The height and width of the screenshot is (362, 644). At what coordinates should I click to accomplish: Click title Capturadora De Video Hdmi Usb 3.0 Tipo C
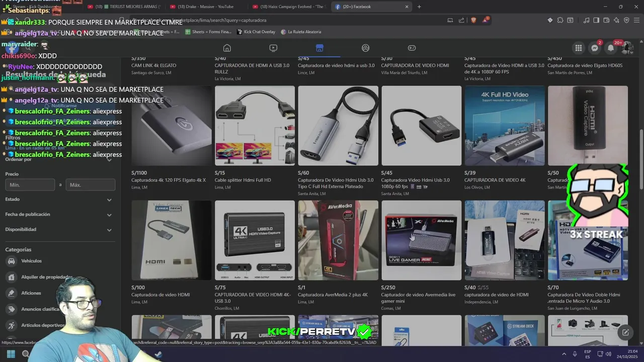[336, 183]
